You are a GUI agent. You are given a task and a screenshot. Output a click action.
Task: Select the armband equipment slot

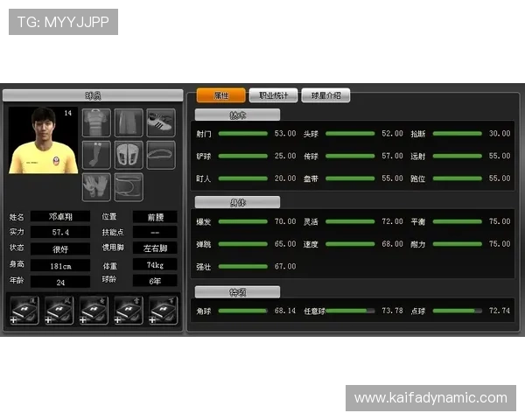coord(129,186)
